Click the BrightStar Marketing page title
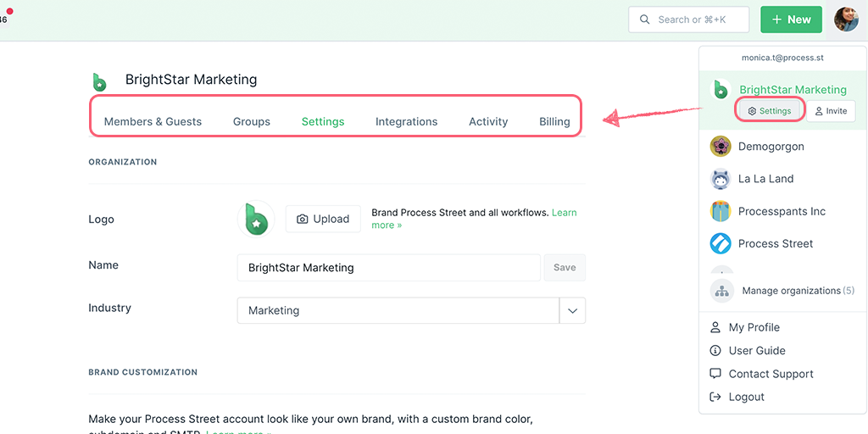This screenshot has width=868, height=434. click(191, 80)
